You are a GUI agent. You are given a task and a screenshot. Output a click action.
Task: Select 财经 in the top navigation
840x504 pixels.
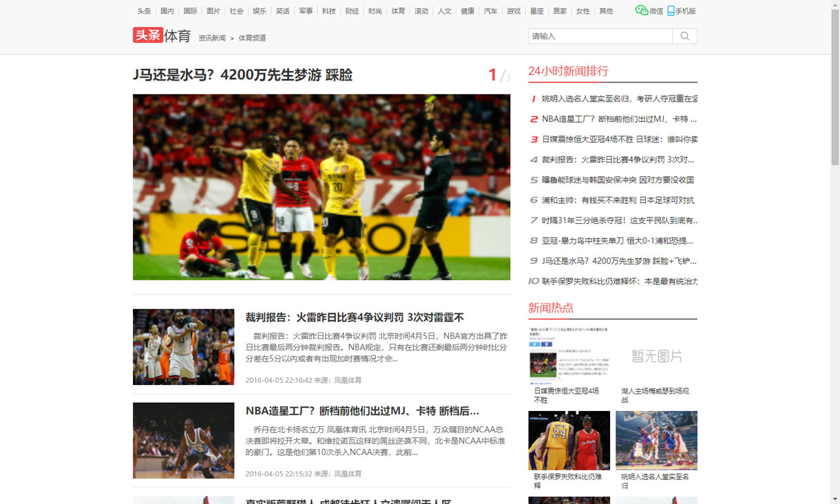[352, 11]
